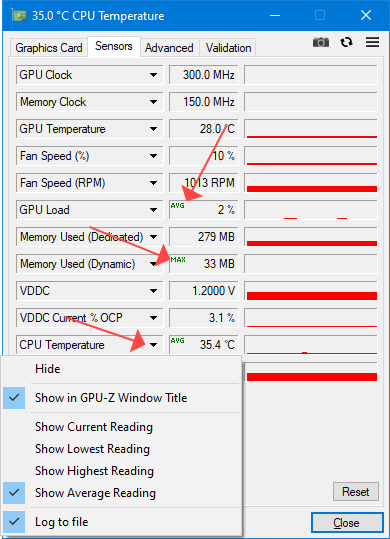Expand the VDDC sensor dropdown
The image size is (390, 539).
click(154, 291)
